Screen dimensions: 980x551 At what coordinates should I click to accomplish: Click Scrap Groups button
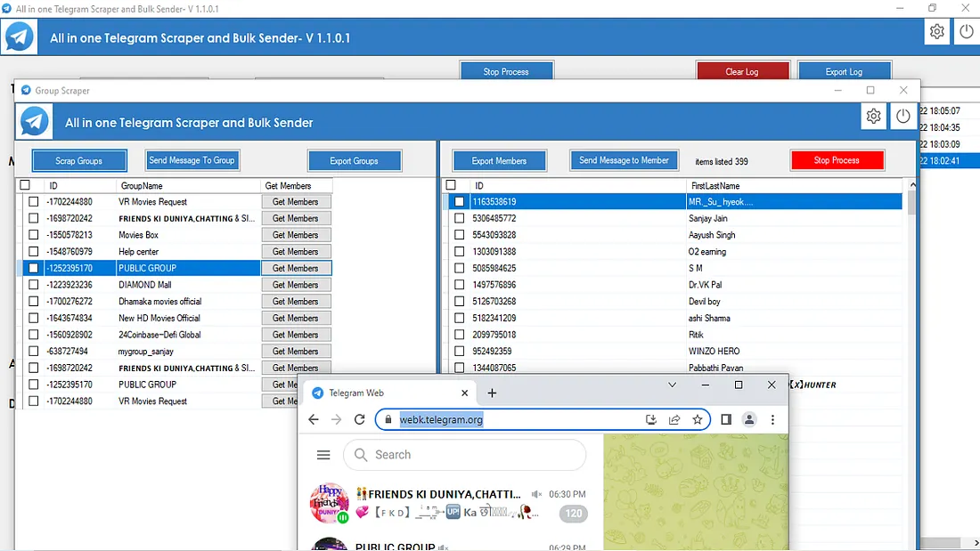coord(78,160)
